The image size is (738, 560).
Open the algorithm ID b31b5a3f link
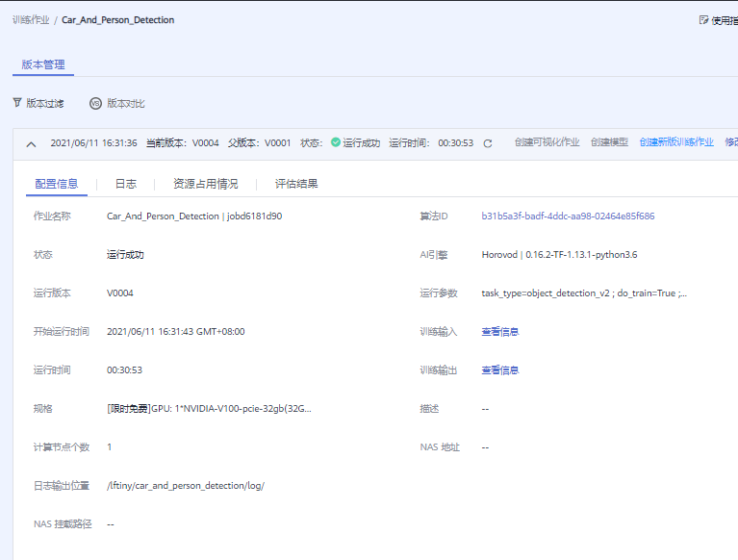coord(568,216)
